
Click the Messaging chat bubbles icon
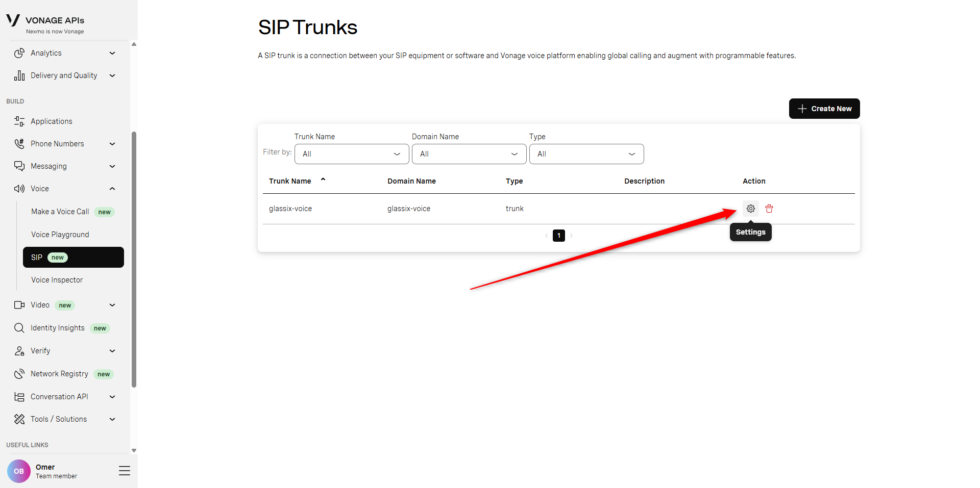click(x=19, y=166)
